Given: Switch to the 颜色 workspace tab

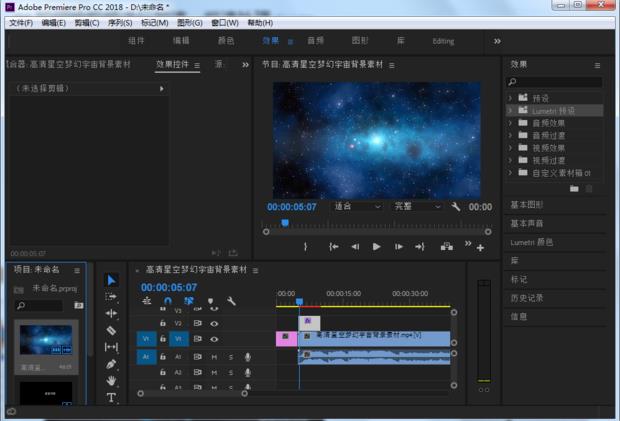Looking at the screenshot, I should click(226, 41).
